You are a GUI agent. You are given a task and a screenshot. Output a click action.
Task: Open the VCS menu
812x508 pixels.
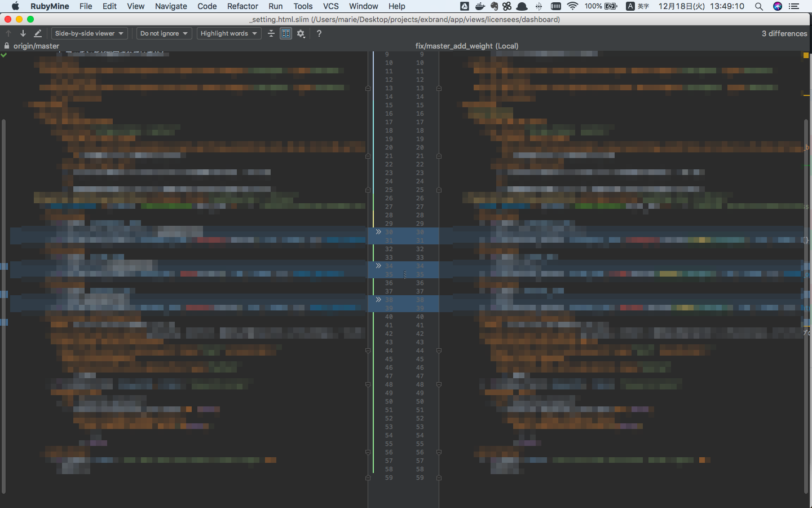click(330, 6)
